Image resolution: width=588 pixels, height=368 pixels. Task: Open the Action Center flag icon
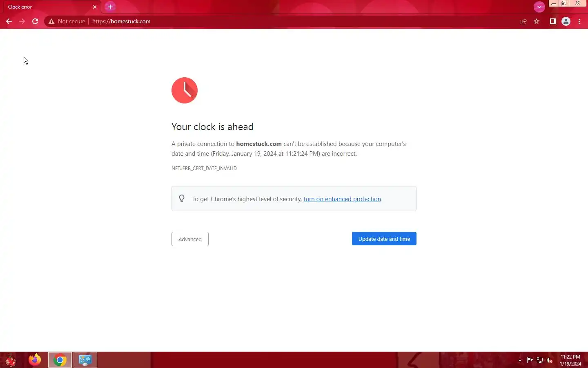pyautogui.click(x=530, y=360)
